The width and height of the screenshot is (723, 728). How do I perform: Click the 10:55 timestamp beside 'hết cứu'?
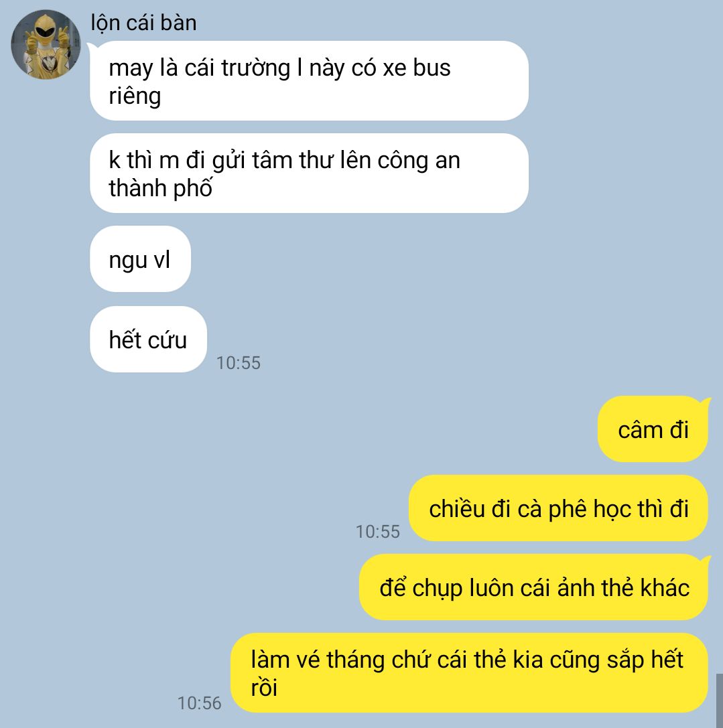pyautogui.click(x=239, y=363)
